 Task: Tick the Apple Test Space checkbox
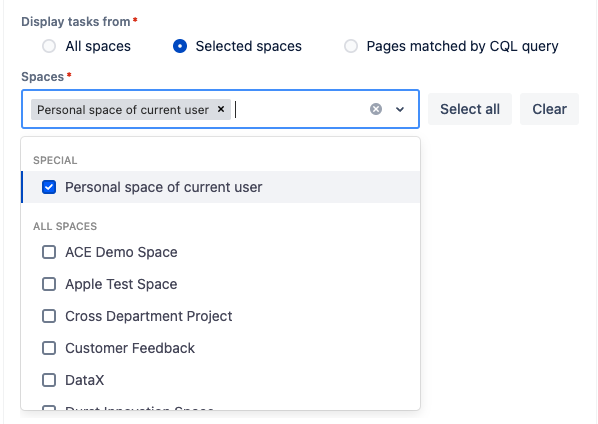coord(49,284)
